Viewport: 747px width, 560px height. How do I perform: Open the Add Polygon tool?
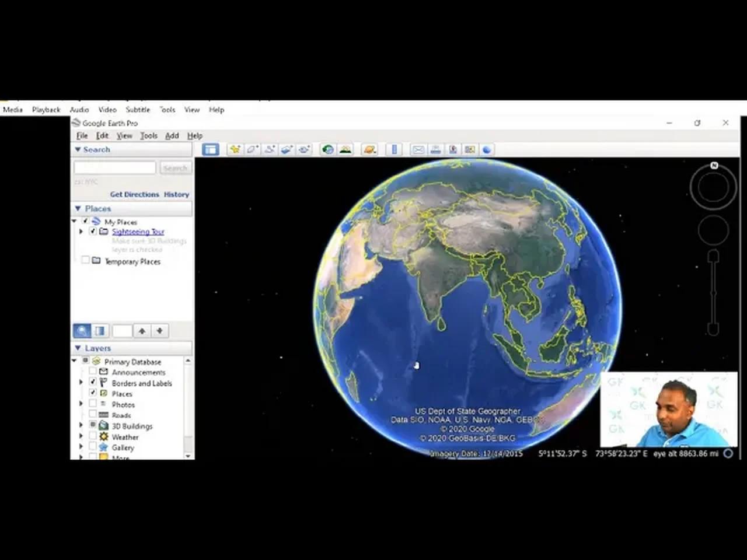pos(252,149)
